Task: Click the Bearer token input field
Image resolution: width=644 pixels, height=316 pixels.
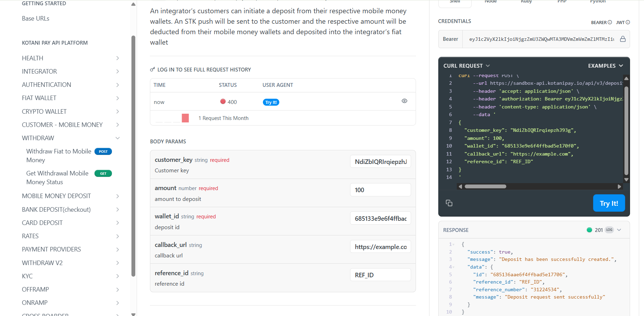Action: [x=541, y=39]
